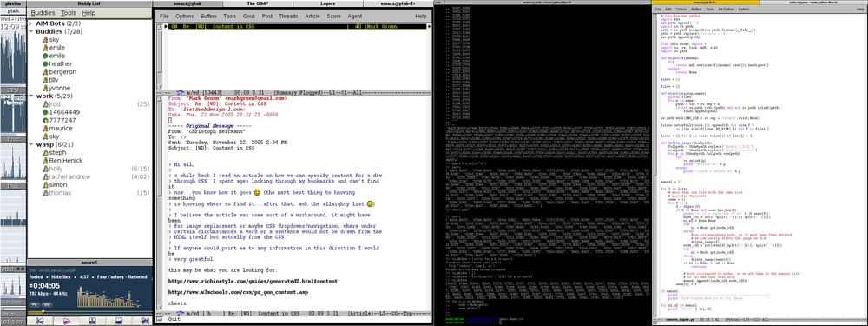Screen dimensions: 868x326
Task: Open the Tools menu in Buddy List
Action: pos(69,13)
